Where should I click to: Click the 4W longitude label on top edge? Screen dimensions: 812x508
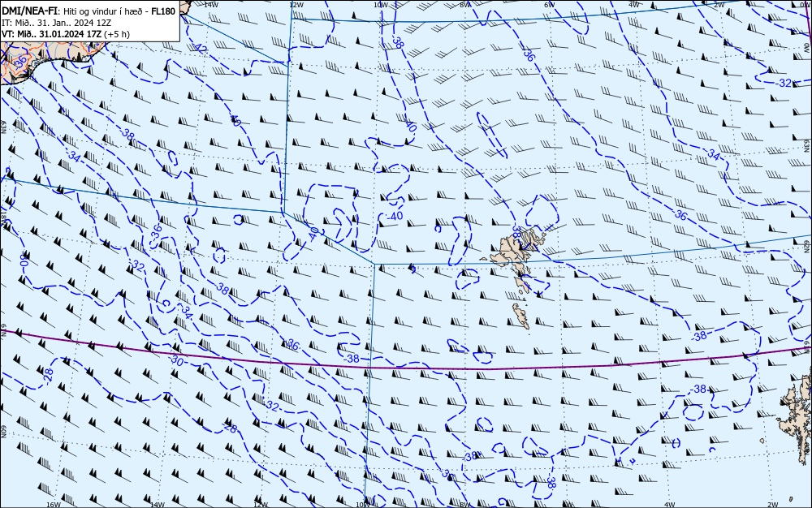[x=634, y=5]
